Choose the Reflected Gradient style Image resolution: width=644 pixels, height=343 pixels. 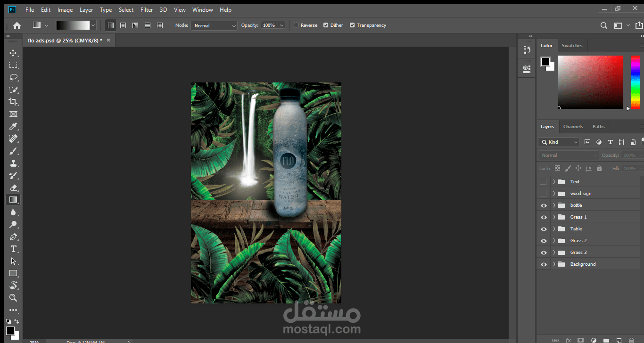(148, 25)
